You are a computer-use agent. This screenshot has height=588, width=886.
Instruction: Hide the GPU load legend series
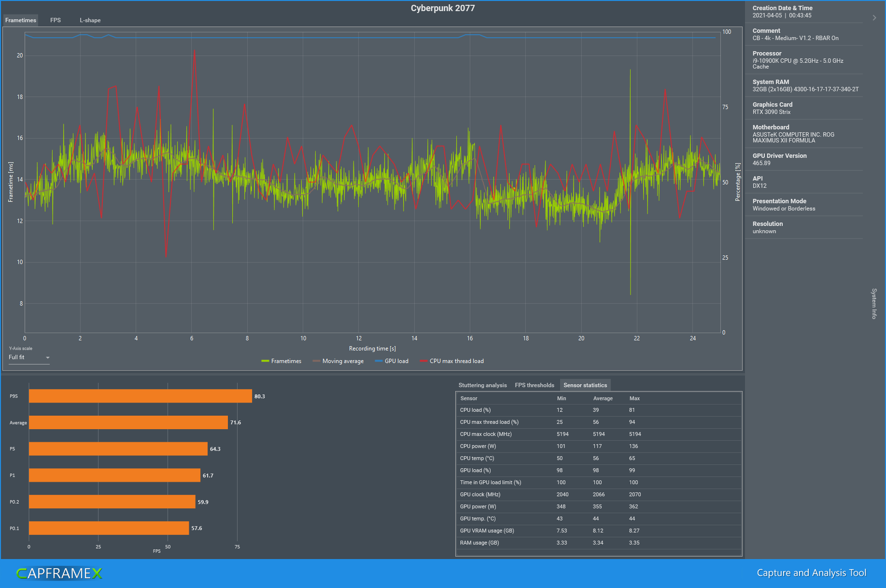point(392,361)
